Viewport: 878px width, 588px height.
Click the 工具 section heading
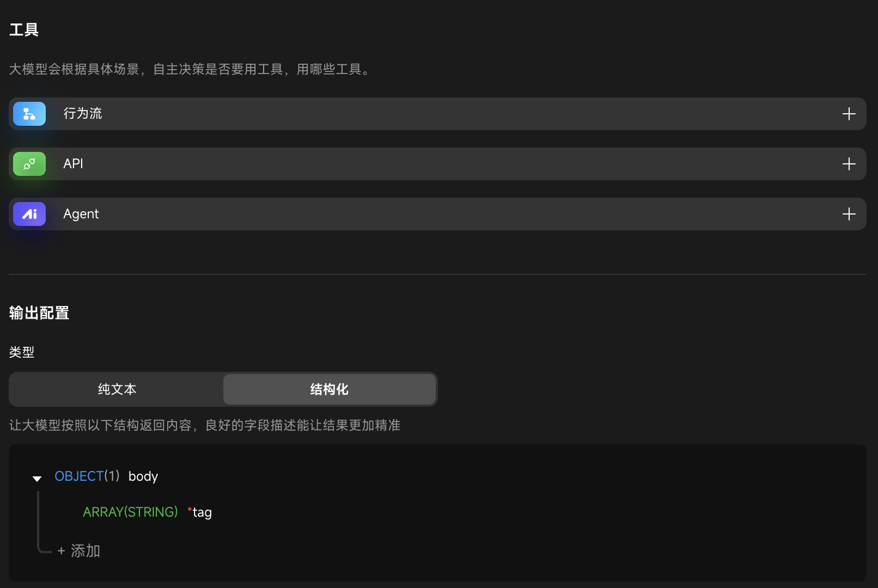(x=24, y=30)
